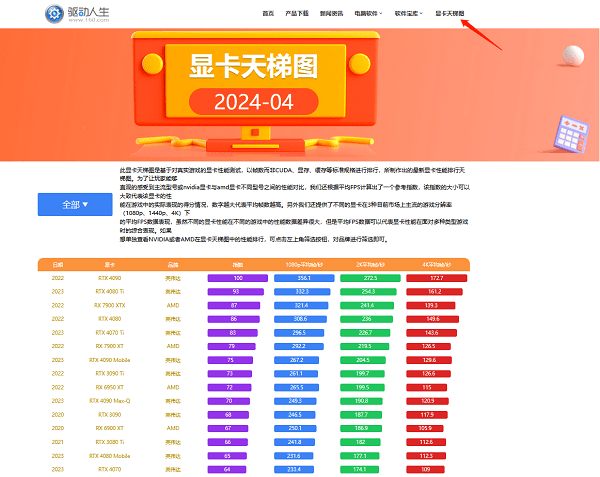Click the 显卡 column header
This screenshot has height=477, width=600.
click(110, 265)
